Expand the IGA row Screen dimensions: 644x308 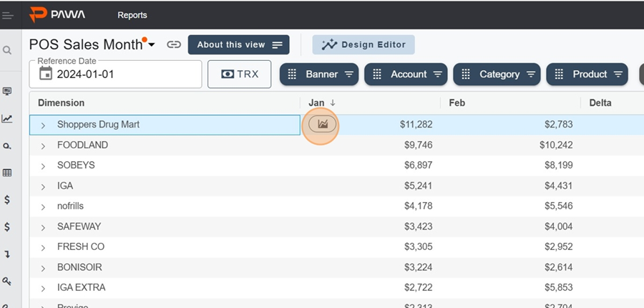point(43,187)
